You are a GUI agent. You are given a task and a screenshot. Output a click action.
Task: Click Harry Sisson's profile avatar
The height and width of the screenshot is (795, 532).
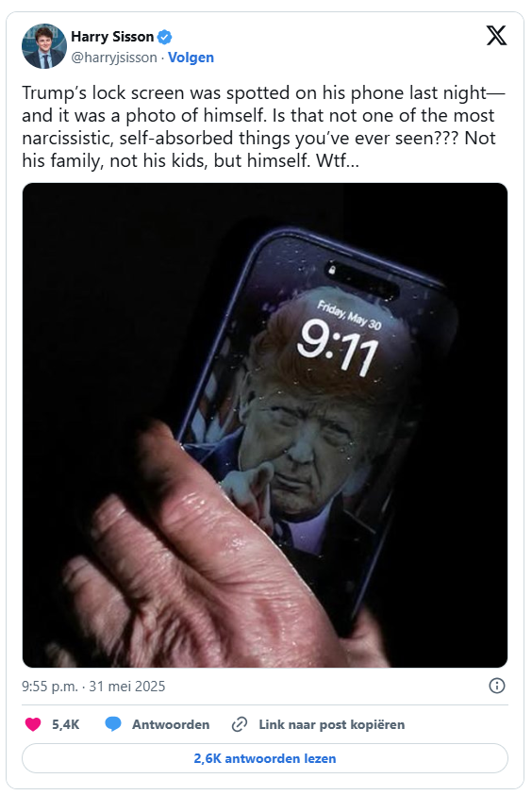[x=44, y=46]
